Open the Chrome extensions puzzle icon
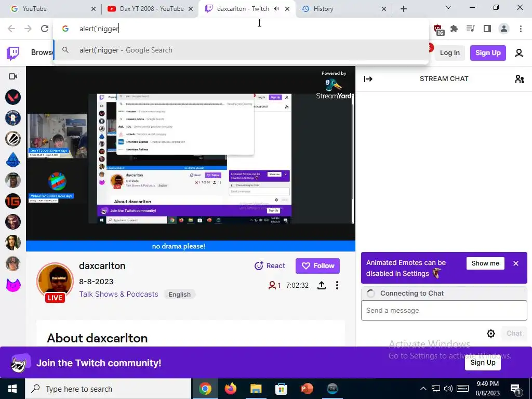Screen dimensions: 532x399 454,29
